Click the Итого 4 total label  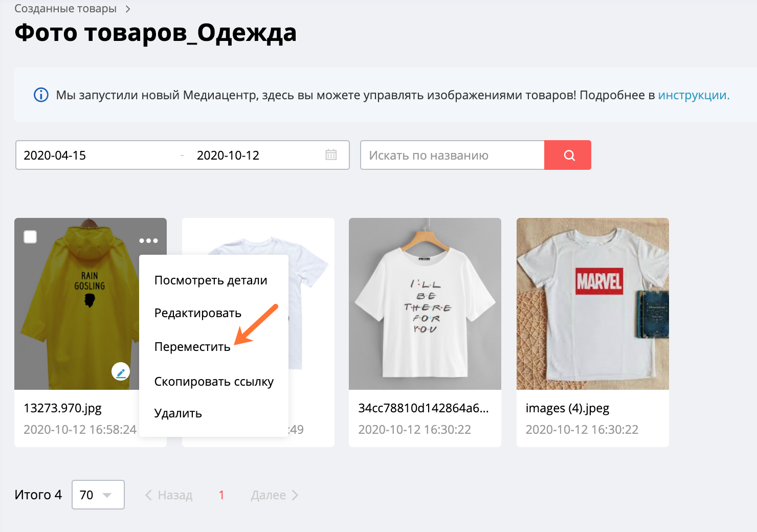pos(38,495)
